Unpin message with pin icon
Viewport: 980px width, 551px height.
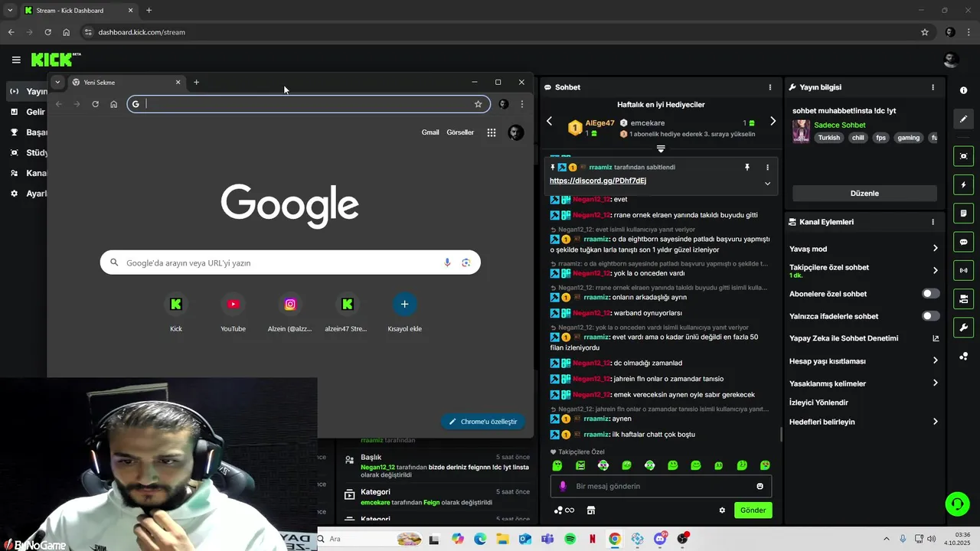[x=747, y=167]
